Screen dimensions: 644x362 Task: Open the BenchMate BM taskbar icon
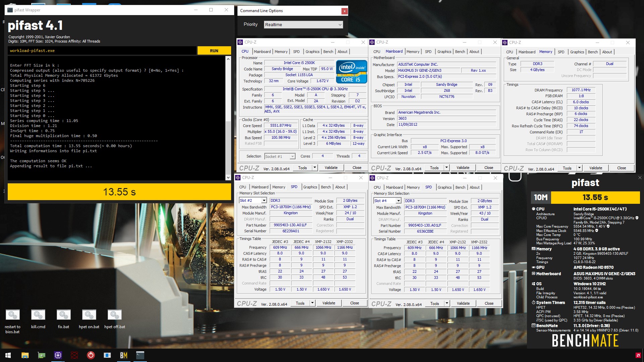coord(124,355)
